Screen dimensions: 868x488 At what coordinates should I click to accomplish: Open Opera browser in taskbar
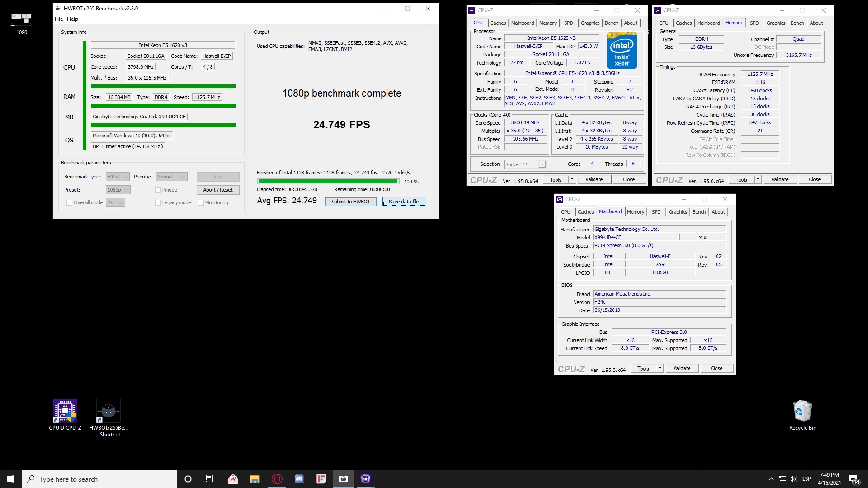(x=277, y=479)
